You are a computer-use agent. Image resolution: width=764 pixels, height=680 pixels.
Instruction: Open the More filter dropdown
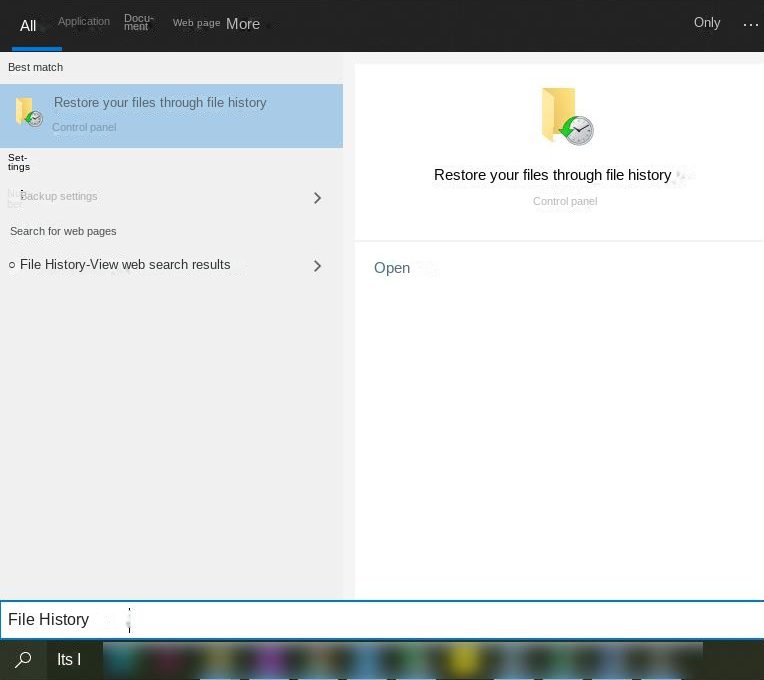point(243,24)
